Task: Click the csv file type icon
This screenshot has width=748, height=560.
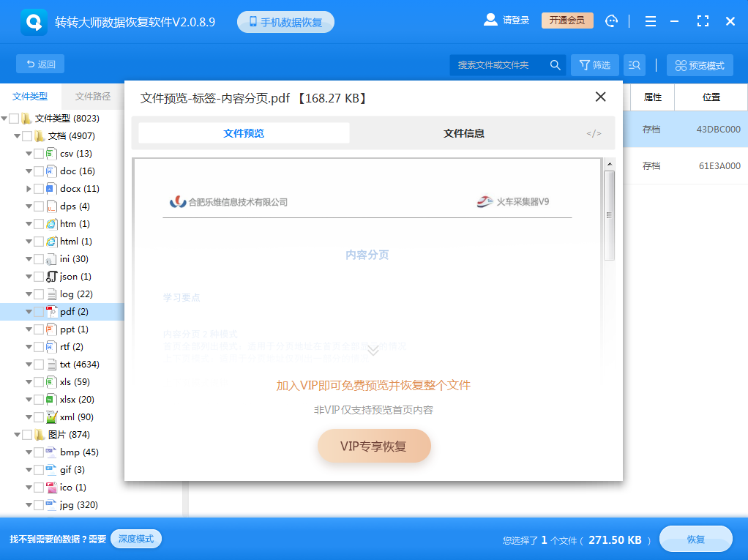Action: coord(51,154)
